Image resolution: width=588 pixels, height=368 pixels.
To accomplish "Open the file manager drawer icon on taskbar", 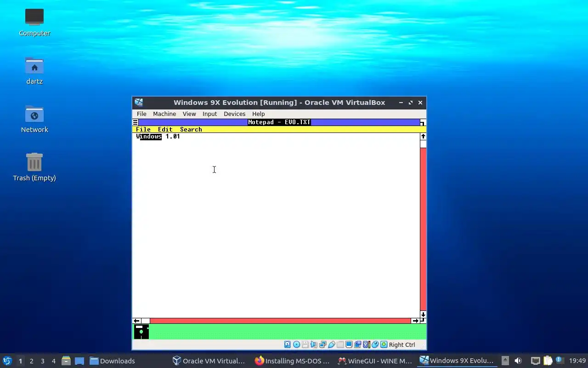I will [x=66, y=361].
